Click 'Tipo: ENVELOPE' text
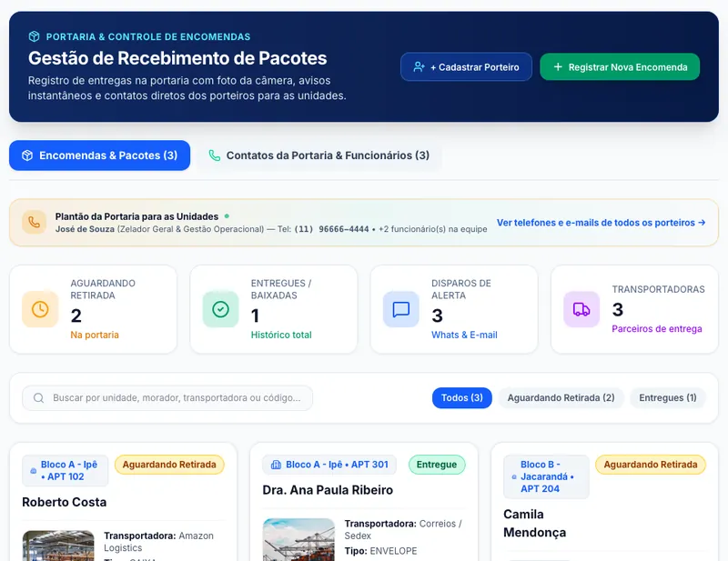Screen dimensions: 728x561 click(380, 551)
